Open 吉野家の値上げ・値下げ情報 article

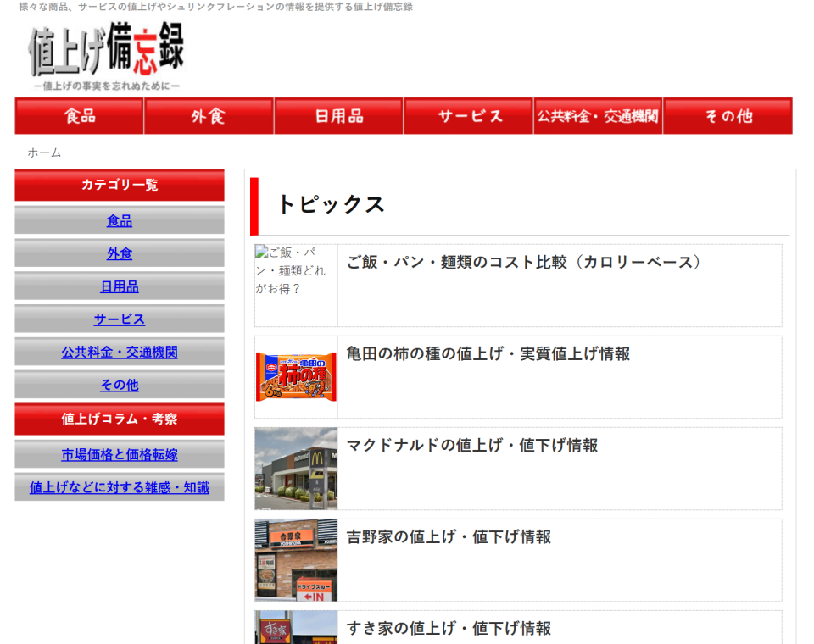[x=449, y=537]
